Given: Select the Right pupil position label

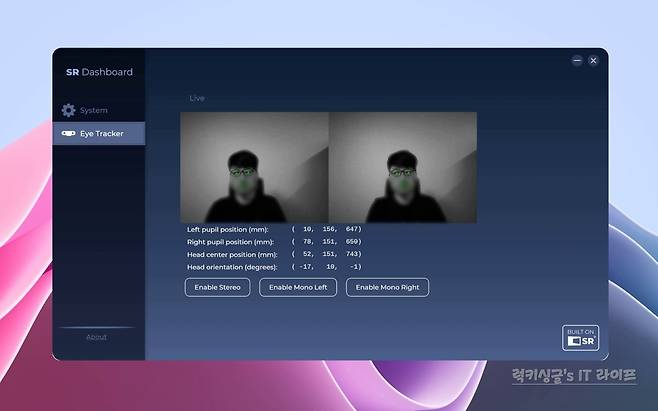Looking at the screenshot, I should pyautogui.click(x=230, y=242).
